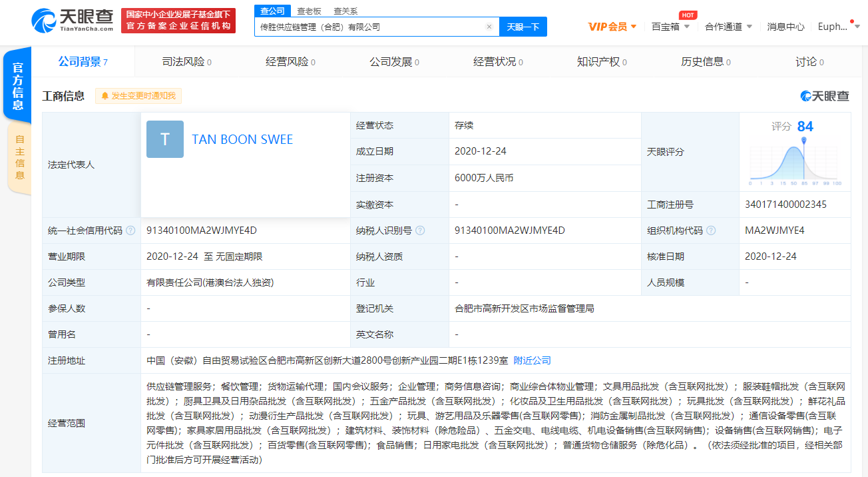The image size is (868, 477).
Task: Click the 天眼查 watermark logo at right
Action: pyautogui.click(x=825, y=96)
